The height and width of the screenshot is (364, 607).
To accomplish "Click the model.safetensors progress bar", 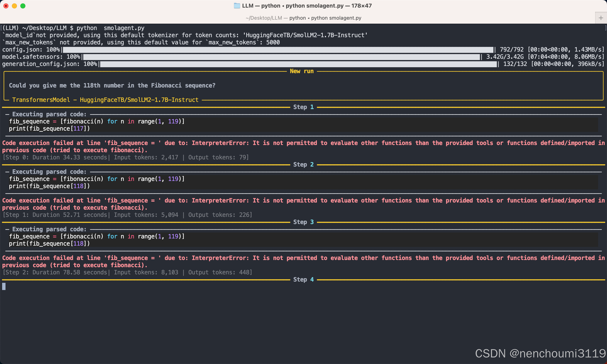I will pos(281,57).
